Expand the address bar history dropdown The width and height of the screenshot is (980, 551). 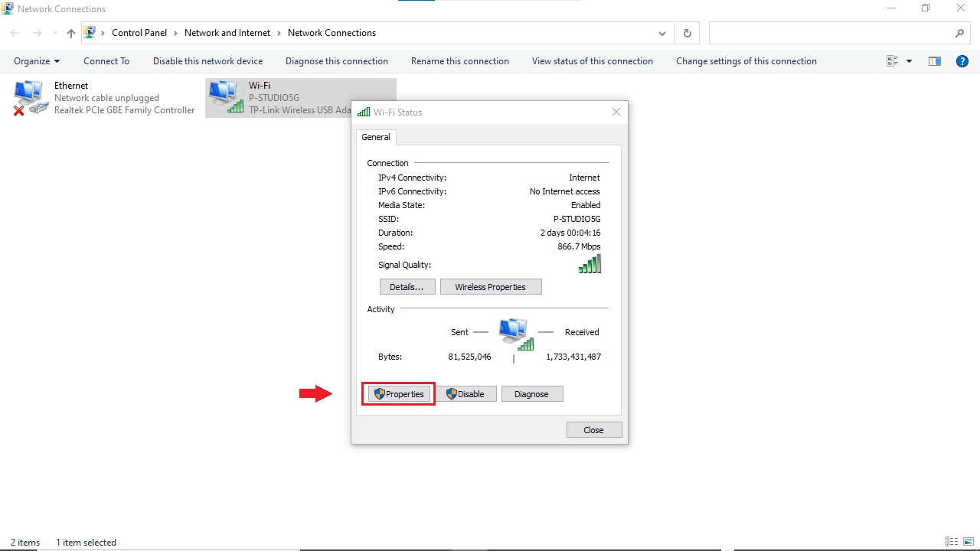coord(662,33)
